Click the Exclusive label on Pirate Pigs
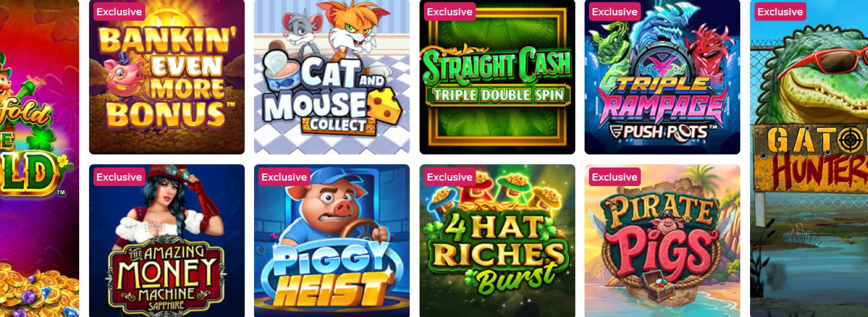868x317 pixels. 615,177
